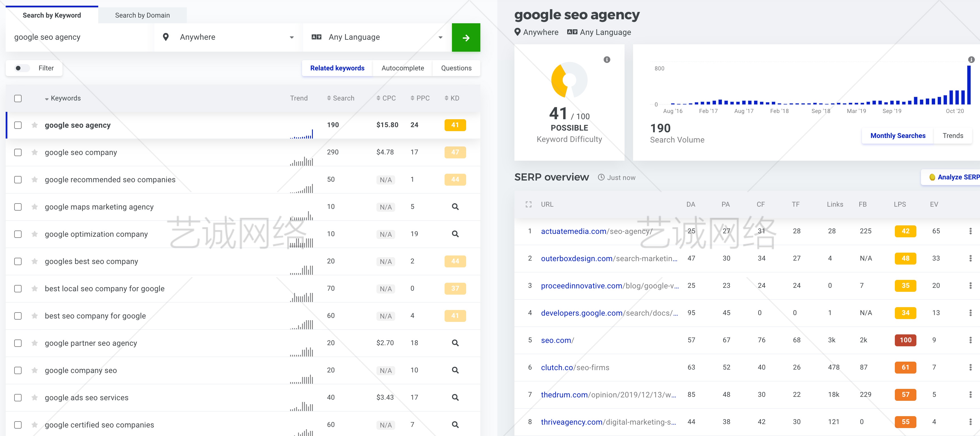The image size is (980, 436).
Task: Open options menu for actuatemedia.com result
Action: coord(970,231)
